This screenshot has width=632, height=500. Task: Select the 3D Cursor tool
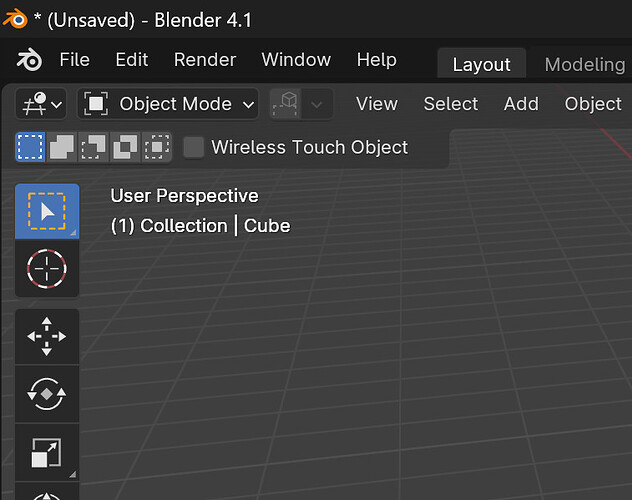coord(47,269)
